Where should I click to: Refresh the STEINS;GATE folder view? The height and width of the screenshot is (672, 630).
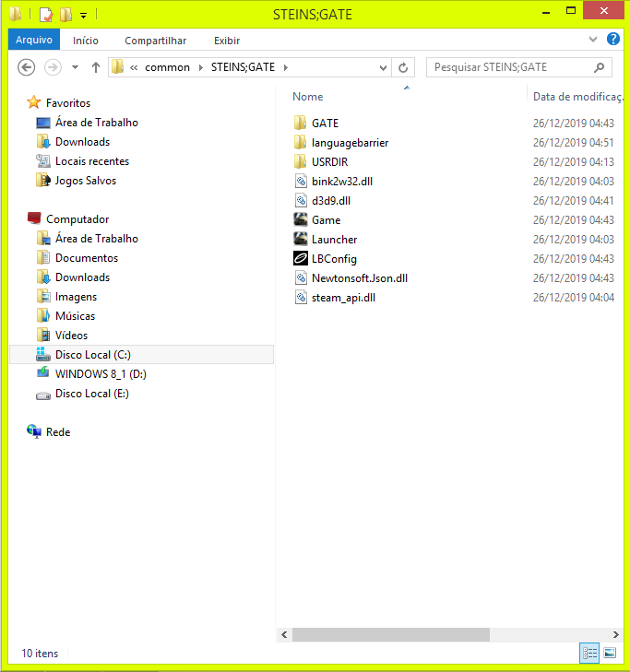[403, 67]
